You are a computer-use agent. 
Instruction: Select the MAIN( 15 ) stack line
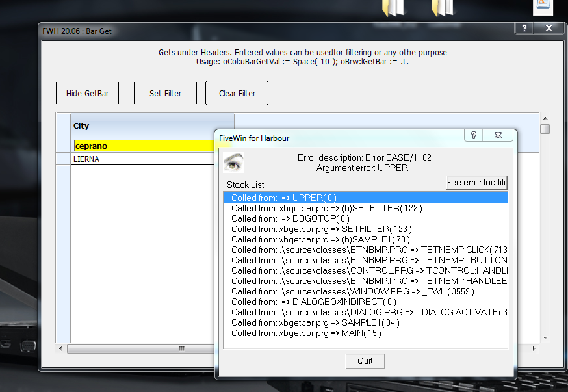pos(365,333)
